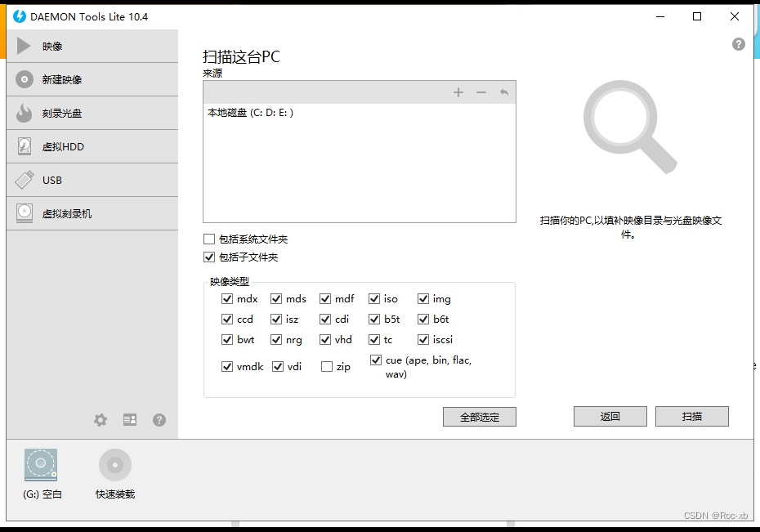
Task: Remove source with the minus icon
Action: (481, 92)
